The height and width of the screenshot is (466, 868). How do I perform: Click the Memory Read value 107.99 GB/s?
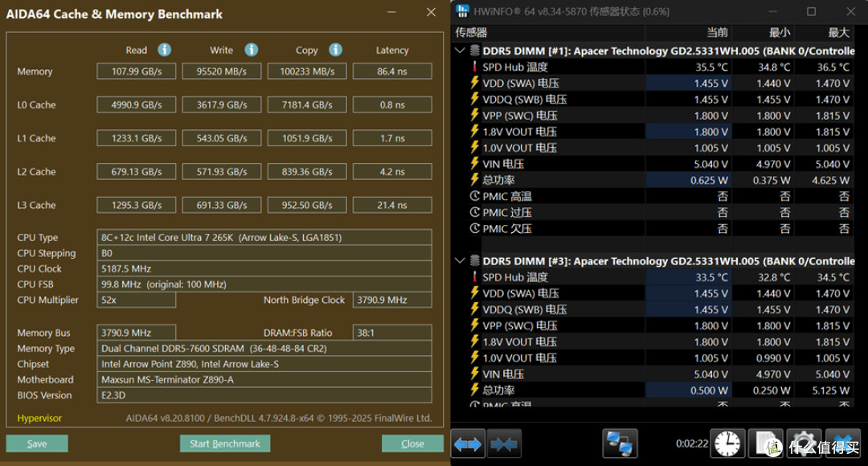coord(136,72)
